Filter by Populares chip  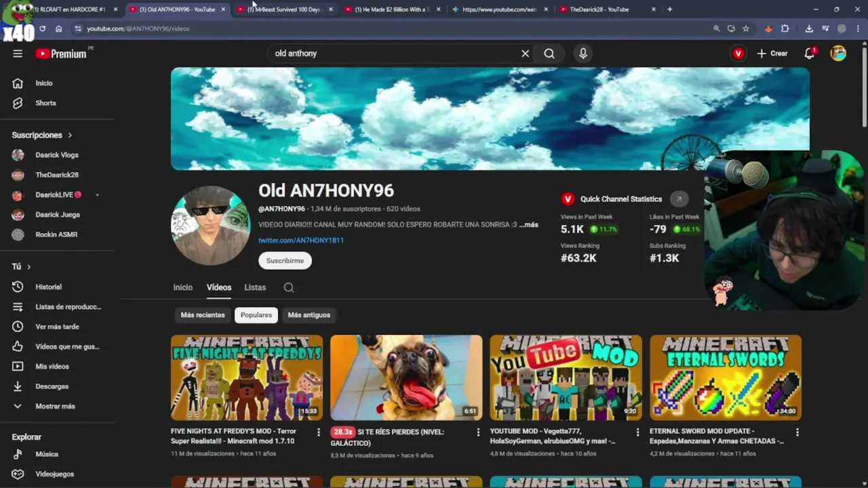point(256,315)
